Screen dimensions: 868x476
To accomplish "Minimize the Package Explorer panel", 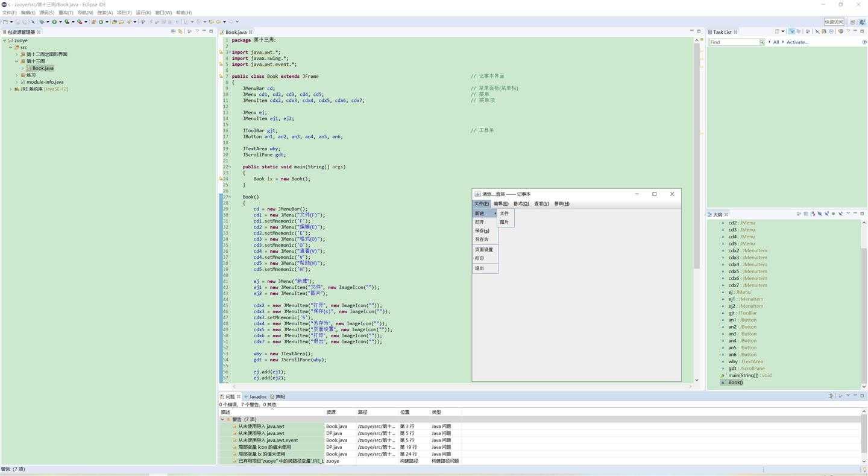I will pos(204,31).
